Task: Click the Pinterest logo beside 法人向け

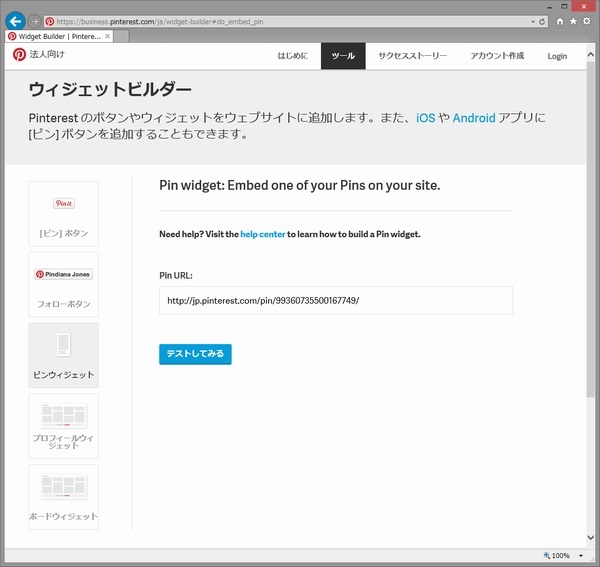Action: [19, 55]
